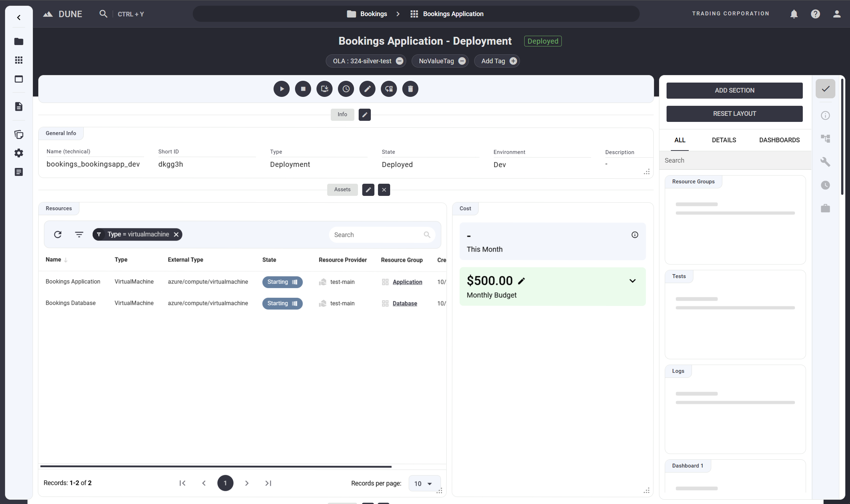This screenshot has height=504, width=850.
Task: Open the Database resource group link
Action: tap(404, 303)
